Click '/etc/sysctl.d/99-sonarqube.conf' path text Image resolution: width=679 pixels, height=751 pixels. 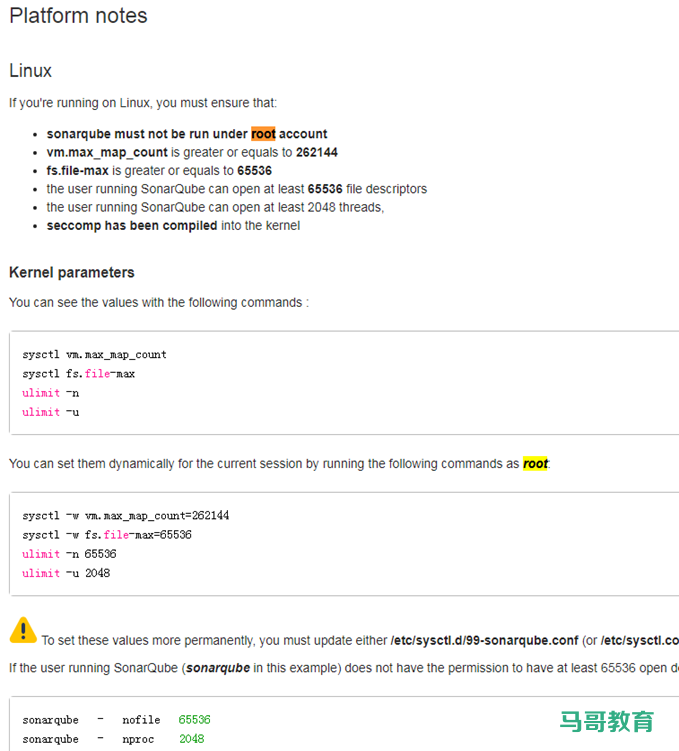485,641
